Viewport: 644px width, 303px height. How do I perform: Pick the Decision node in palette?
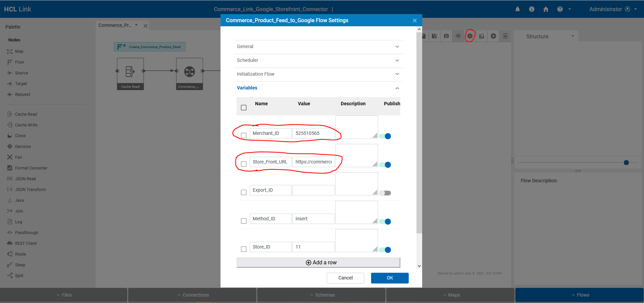pos(19,147)
